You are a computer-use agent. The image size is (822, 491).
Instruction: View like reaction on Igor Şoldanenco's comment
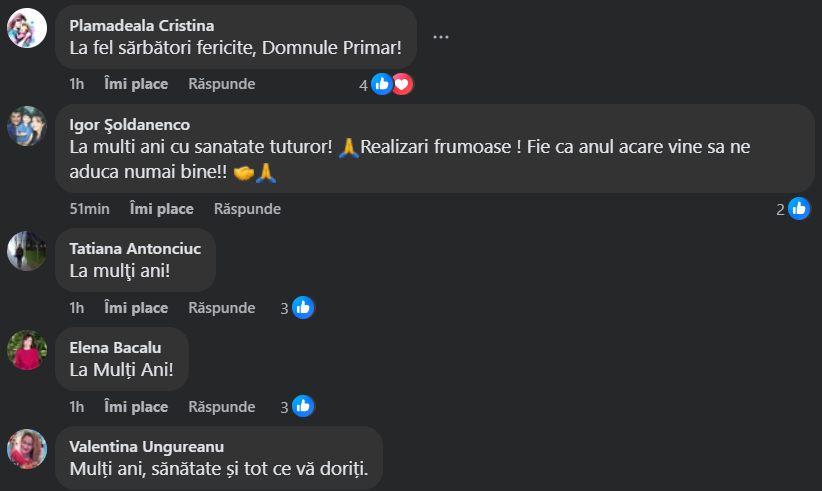click(798, 209)
